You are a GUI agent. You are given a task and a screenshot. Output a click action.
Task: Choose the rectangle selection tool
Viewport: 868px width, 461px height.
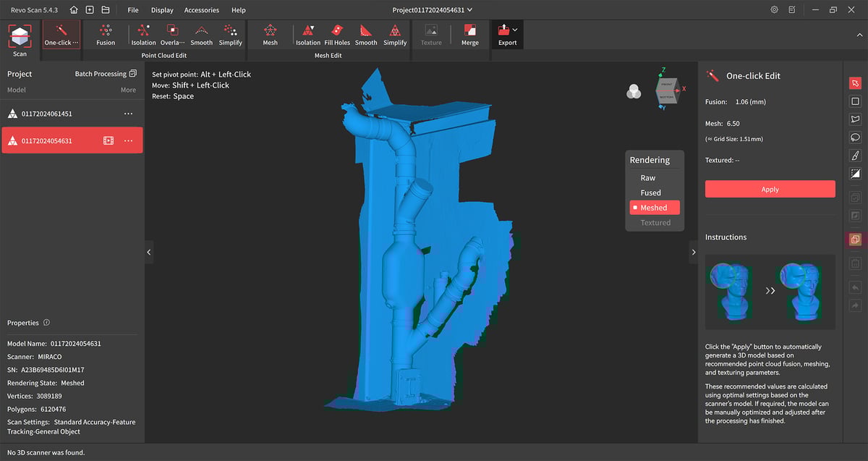click(855, 101)
